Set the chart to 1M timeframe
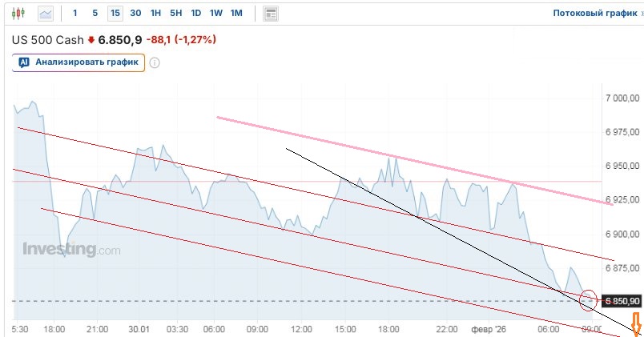644x337 pixels. click(236, 14)
